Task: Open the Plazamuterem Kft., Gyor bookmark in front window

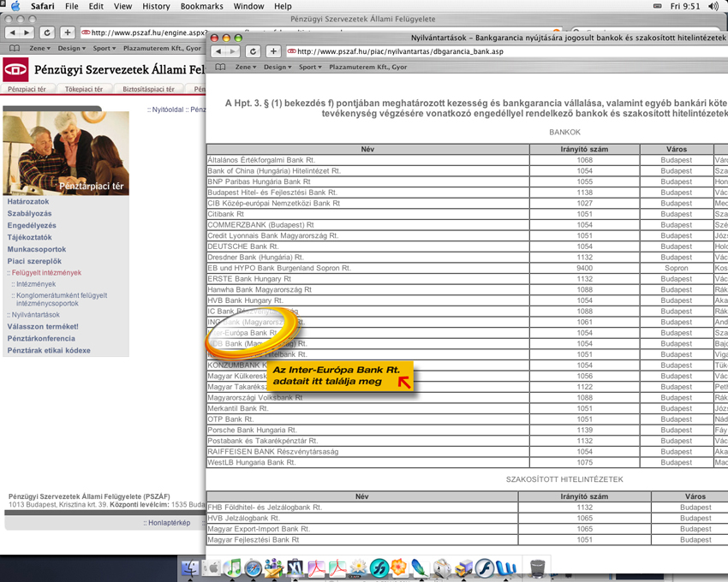Action: coord(367,67)
